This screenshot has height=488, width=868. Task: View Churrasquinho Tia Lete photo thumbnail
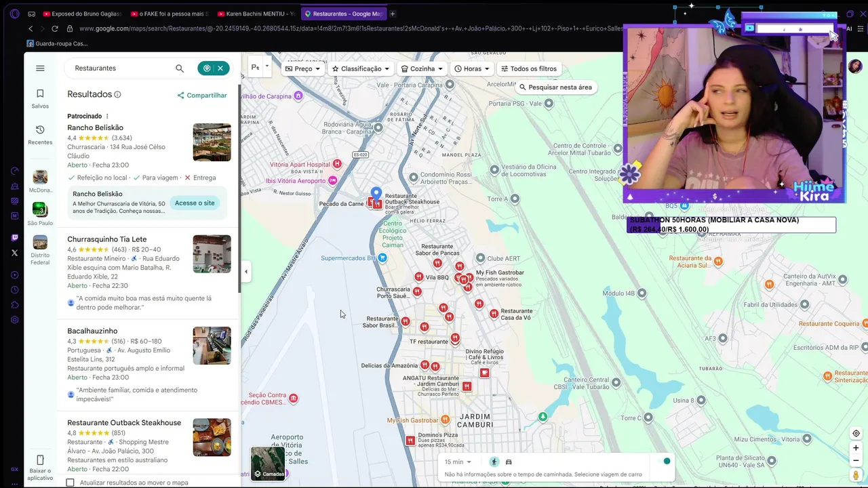tap(212, 253)
